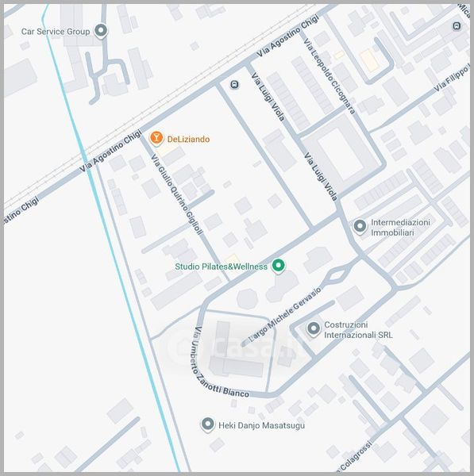
Task: Open the DeLiziando place label
Action: click(x=188, y=140)
